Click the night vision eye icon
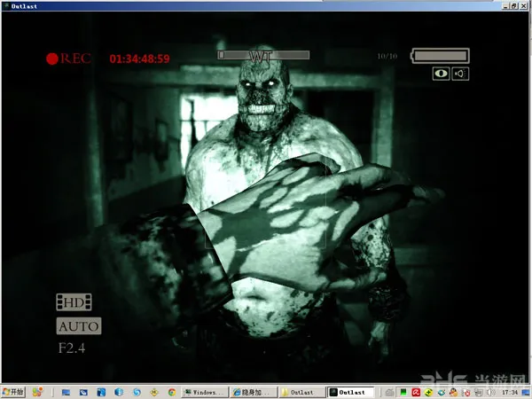The width and height of the screenshot is (532, 399). click(441, 74)
